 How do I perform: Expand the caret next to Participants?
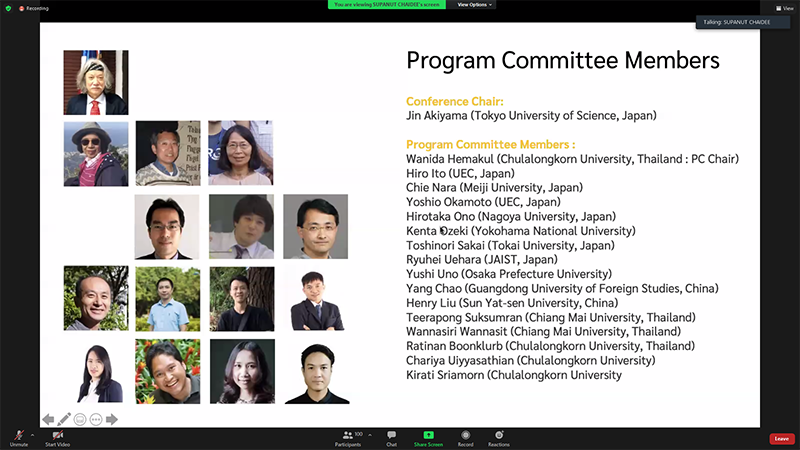tap(370, 435)
